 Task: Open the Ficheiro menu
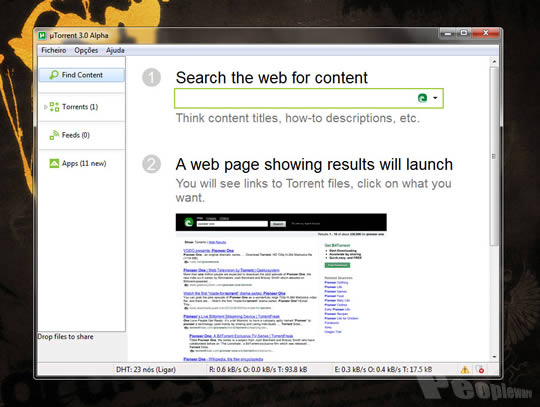pos(53,50)
